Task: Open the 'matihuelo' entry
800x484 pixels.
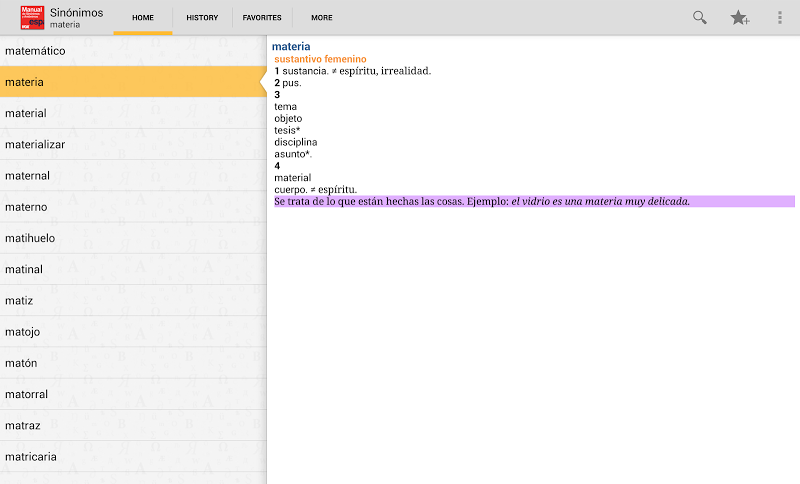Action: (133, 238)
